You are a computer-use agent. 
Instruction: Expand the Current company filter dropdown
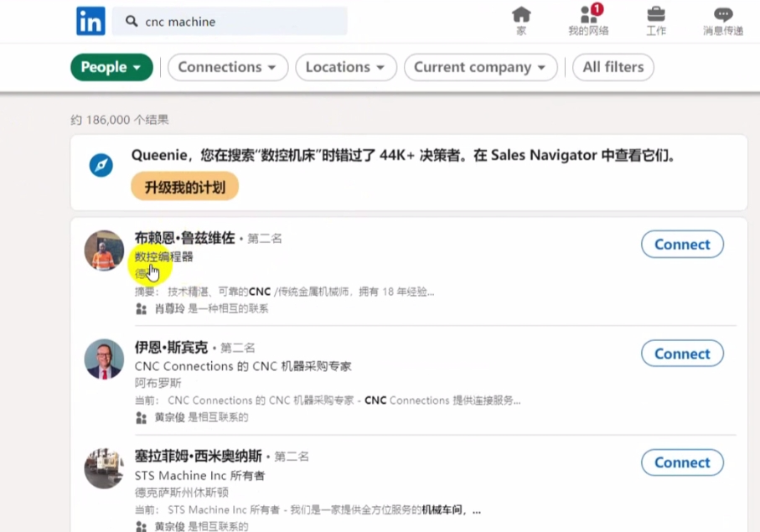click(x=480, y=67)
